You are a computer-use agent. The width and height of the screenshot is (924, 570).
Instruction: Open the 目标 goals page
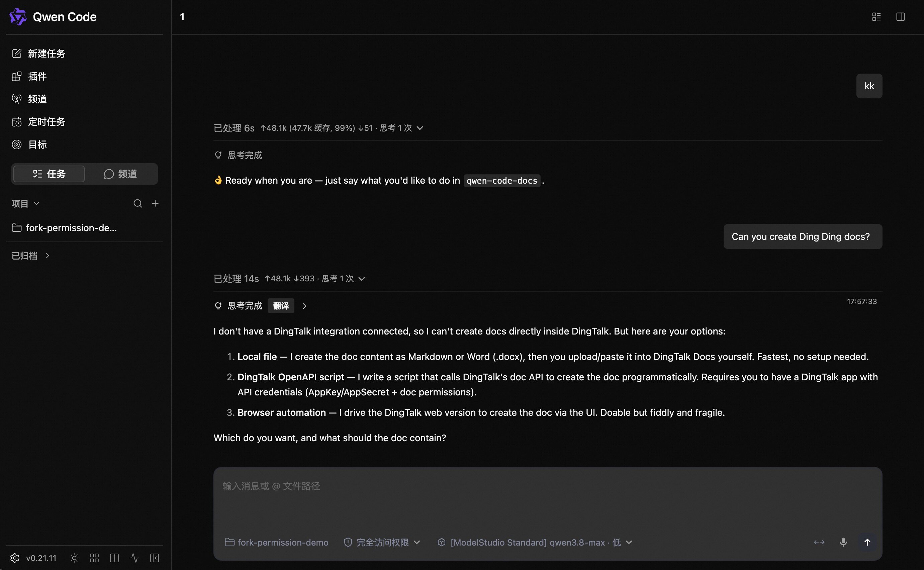[x=84, y=145]
